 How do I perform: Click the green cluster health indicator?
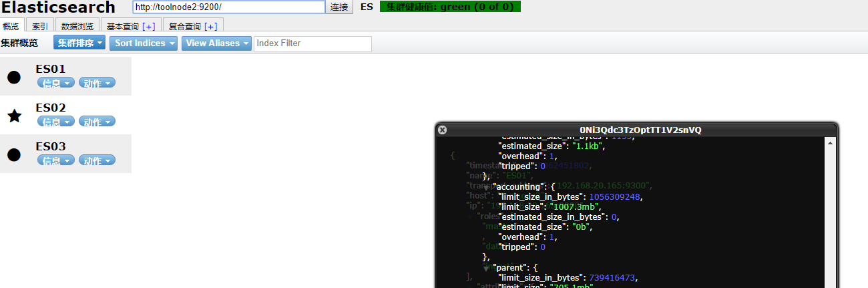(x=450, y=7)
